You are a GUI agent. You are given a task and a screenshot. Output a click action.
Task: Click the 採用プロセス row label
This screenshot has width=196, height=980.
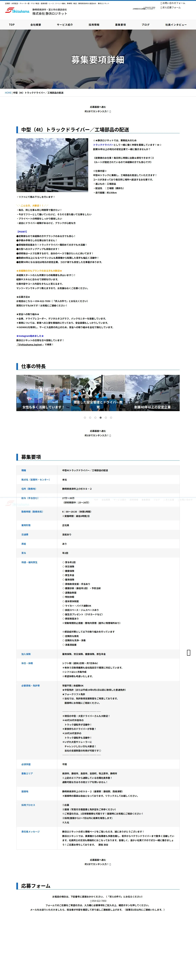coord(28,805)
